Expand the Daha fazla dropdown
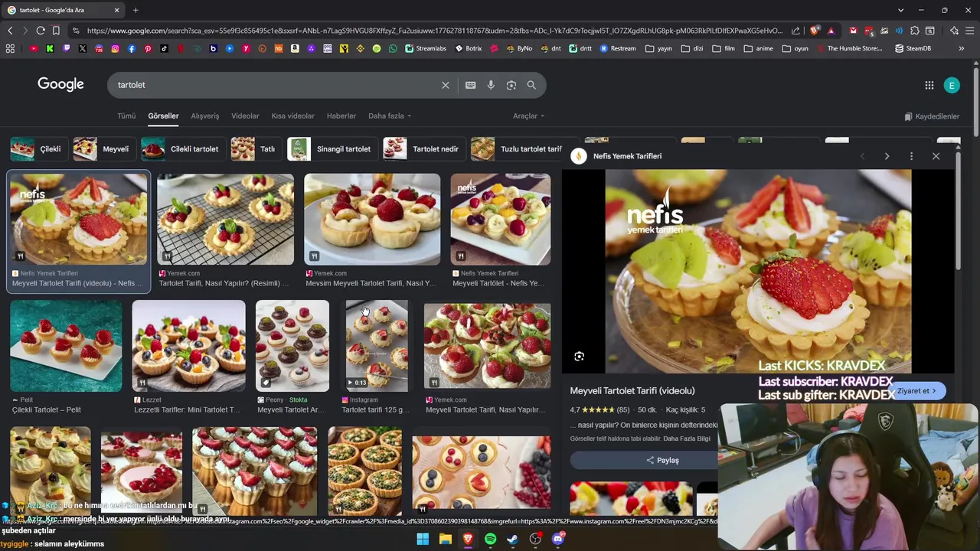980x551 pixels. coord(390,116)
